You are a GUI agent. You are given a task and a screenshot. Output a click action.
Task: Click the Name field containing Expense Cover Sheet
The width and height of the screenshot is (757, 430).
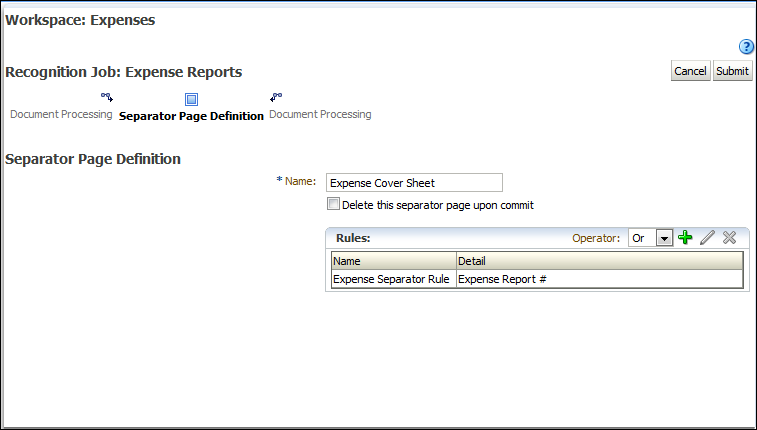pyautogui.click(x=414, y=183)
